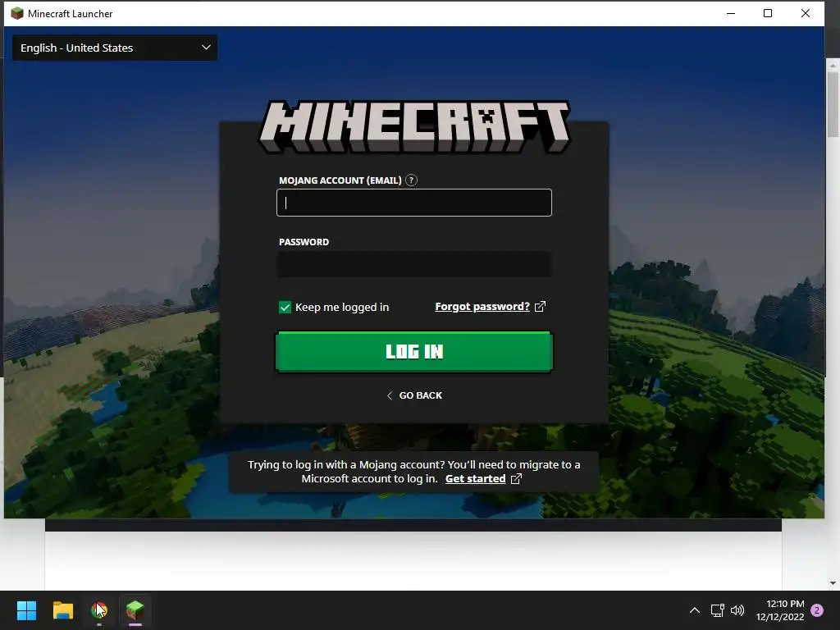Click the green LOG IN button
Screen dimensions: 840x630
coord(413,351)
